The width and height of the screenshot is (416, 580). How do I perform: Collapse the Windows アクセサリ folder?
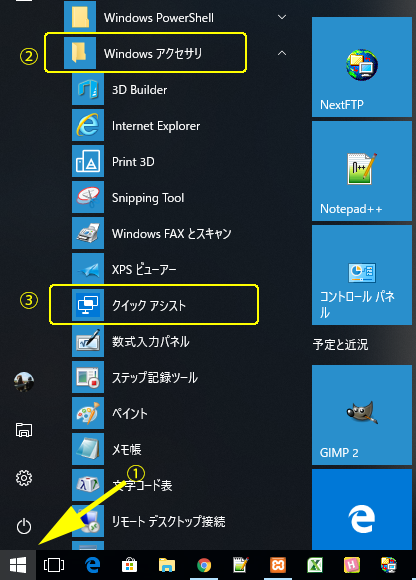point(282,53)
